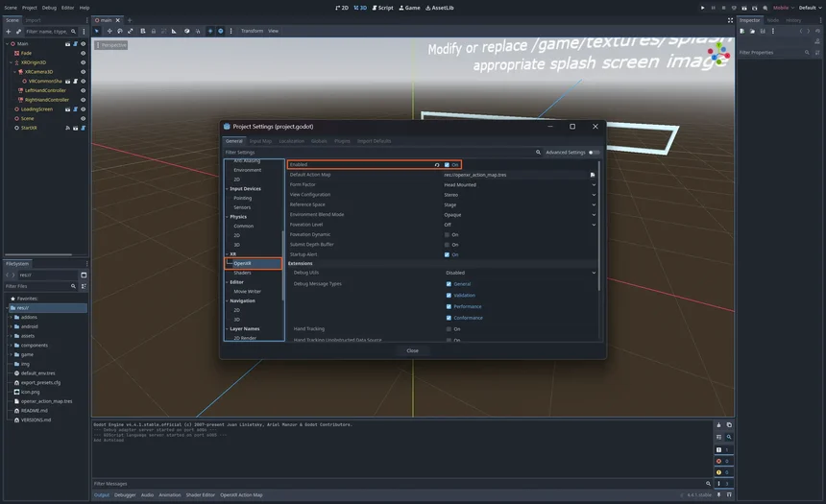Load existing resource in Inspector
Screen dimensions: 826x504
tap(752, 31)
